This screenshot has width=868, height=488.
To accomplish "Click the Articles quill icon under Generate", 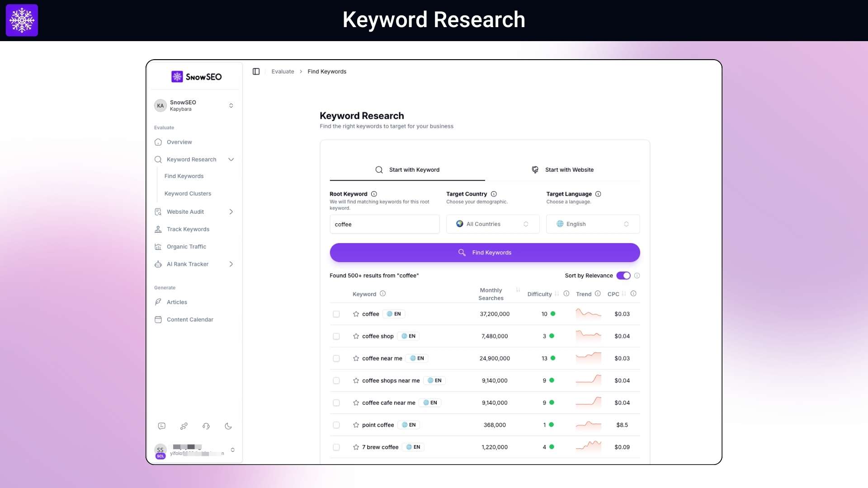I will coord(158,302).
